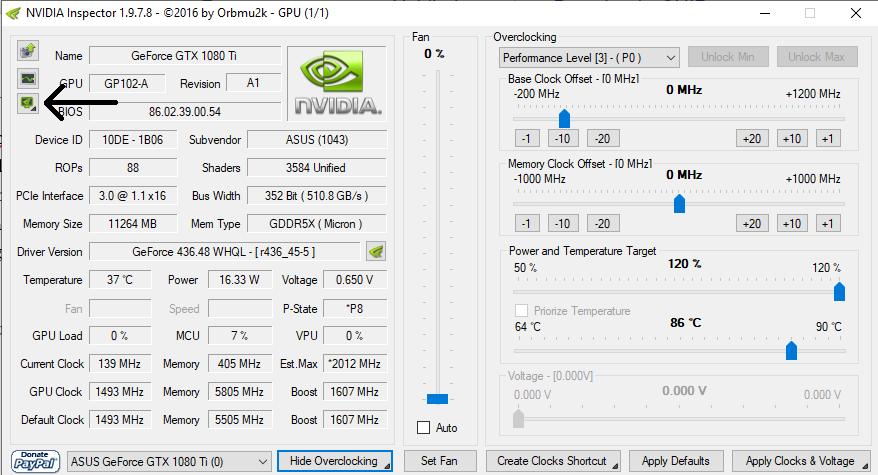Click Base Clock Offset +20 button
The width and height of the screenshot is (878, 475).
pyautogui.click(x=752, y=138)
